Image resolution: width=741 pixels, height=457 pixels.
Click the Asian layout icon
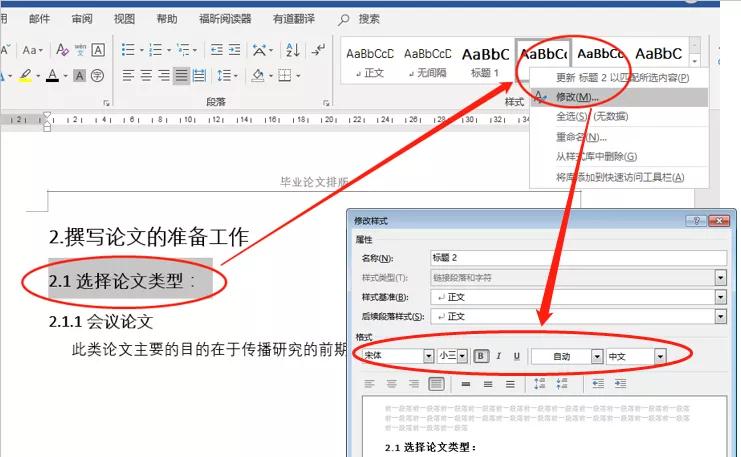tap(259, 50)
